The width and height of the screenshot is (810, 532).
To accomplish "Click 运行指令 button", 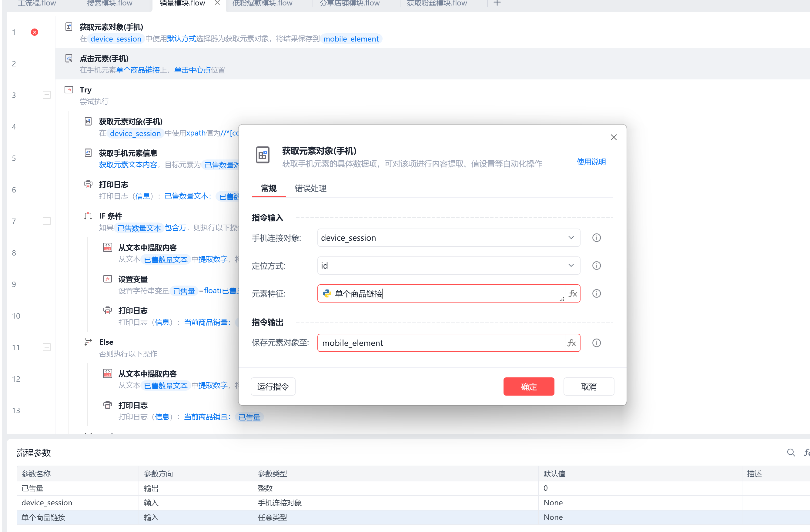I will tap(273, 387).
